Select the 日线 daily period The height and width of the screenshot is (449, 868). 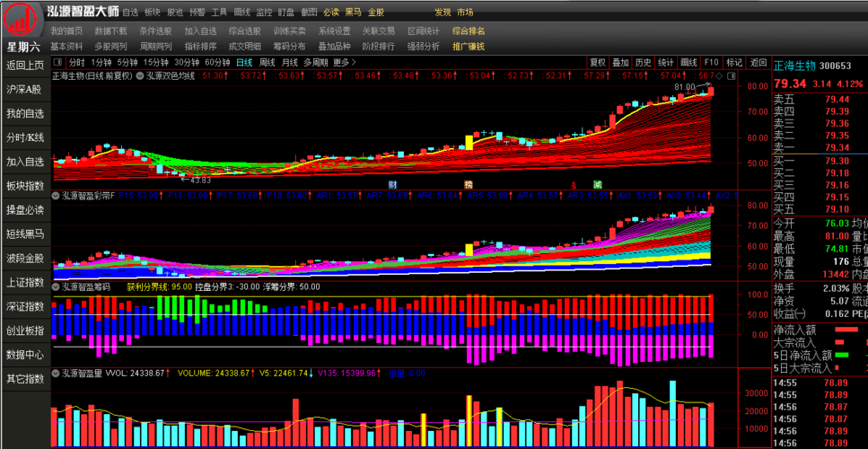coord(244,62)
